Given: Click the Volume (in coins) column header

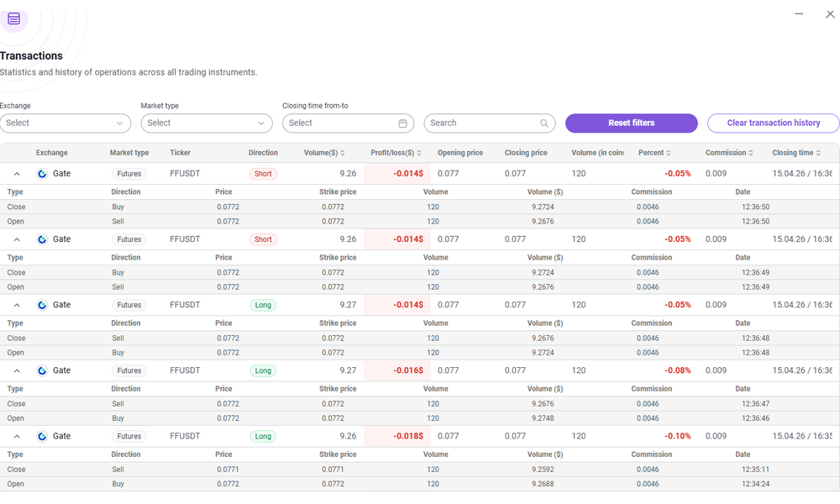Looking at the screenshot, I should pos(598,153).
